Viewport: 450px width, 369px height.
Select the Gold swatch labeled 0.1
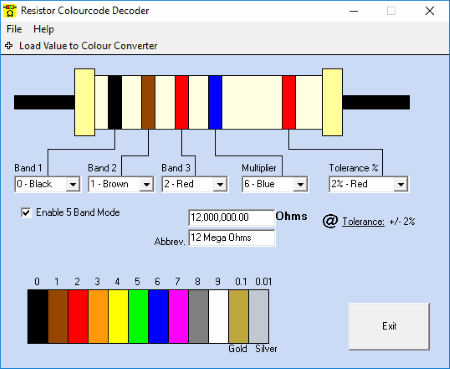[239, 316]
